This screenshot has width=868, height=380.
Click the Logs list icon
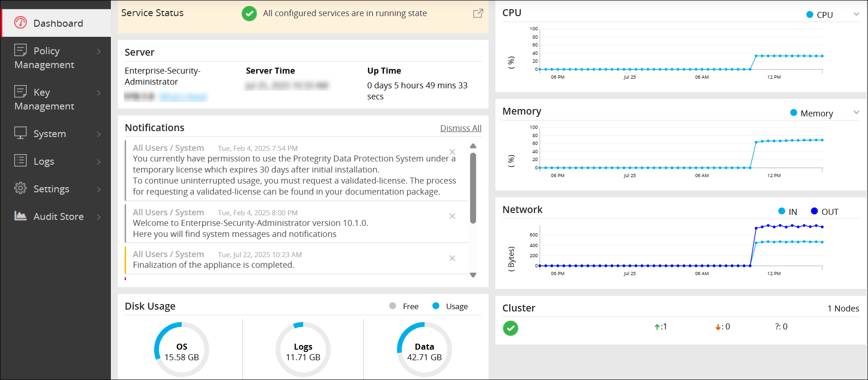point(20,161)
